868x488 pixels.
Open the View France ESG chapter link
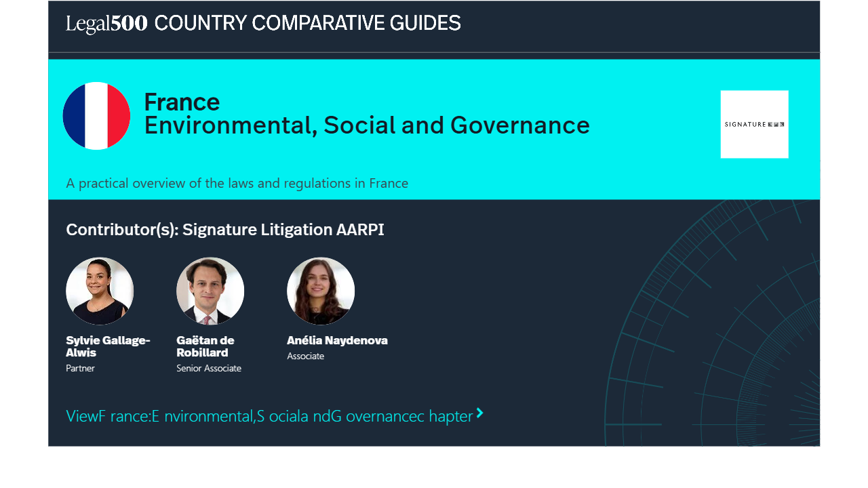pos(269,415)
